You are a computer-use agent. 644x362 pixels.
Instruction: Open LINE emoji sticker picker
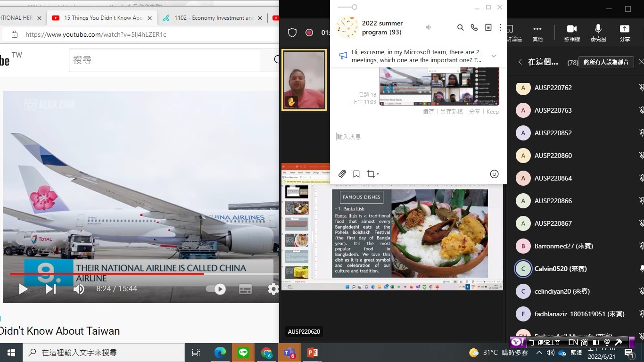tap(494, 174)
